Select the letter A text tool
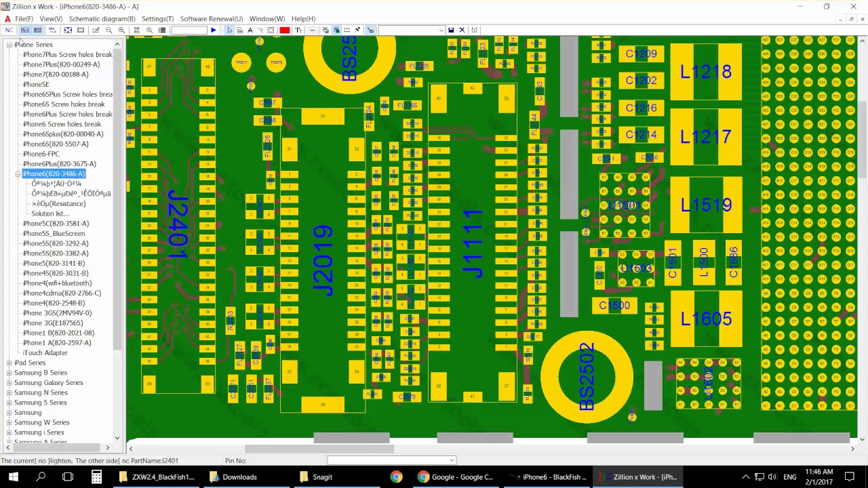The width and height of the screenshot is (868, 488). pyautogui.click(x=250, y=30)
